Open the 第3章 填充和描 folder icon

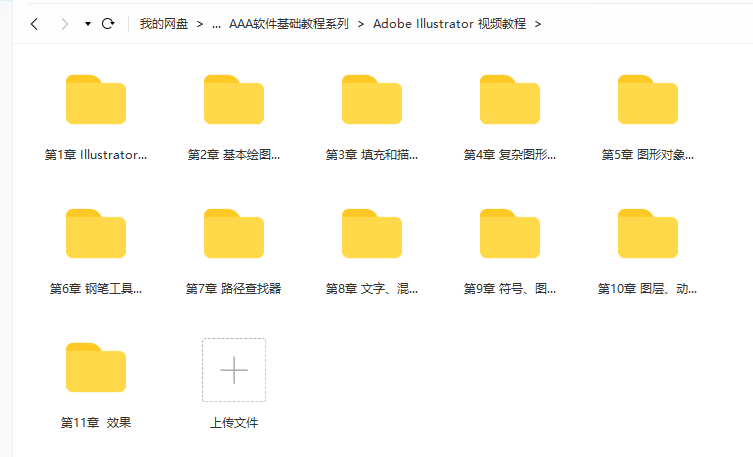point(372,99)
